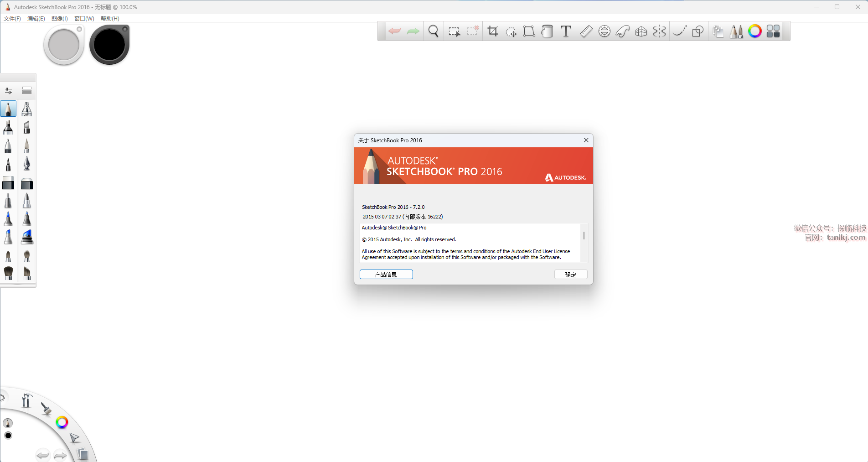Screen dimensions: 868x462
Task: Click the lagoon arrow edit icon
Action: tap(74, 438)
